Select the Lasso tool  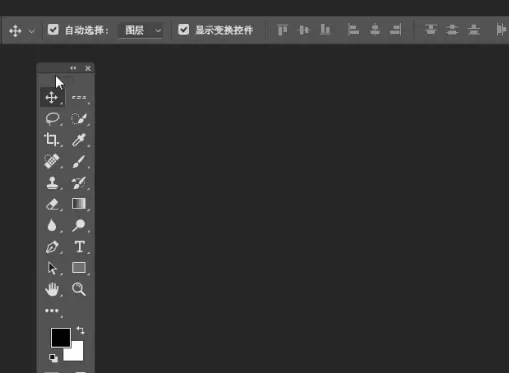pos(52,119)
